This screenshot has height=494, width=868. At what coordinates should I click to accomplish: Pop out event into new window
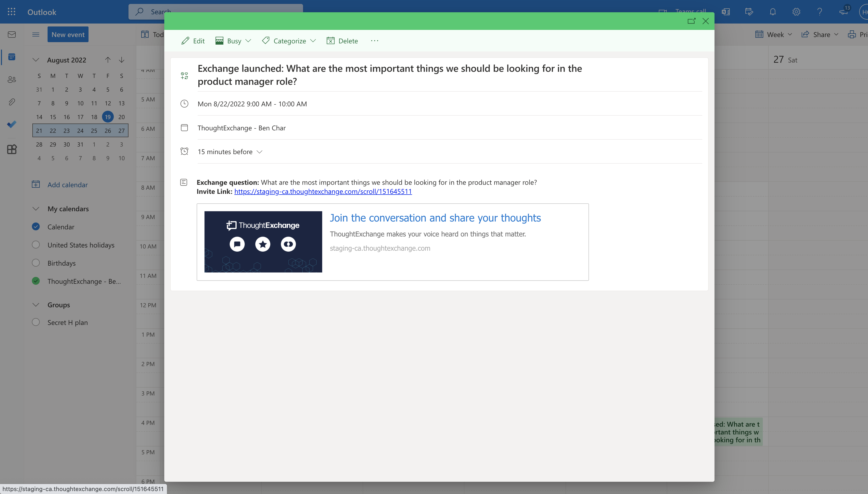click(x=691, y=21)
